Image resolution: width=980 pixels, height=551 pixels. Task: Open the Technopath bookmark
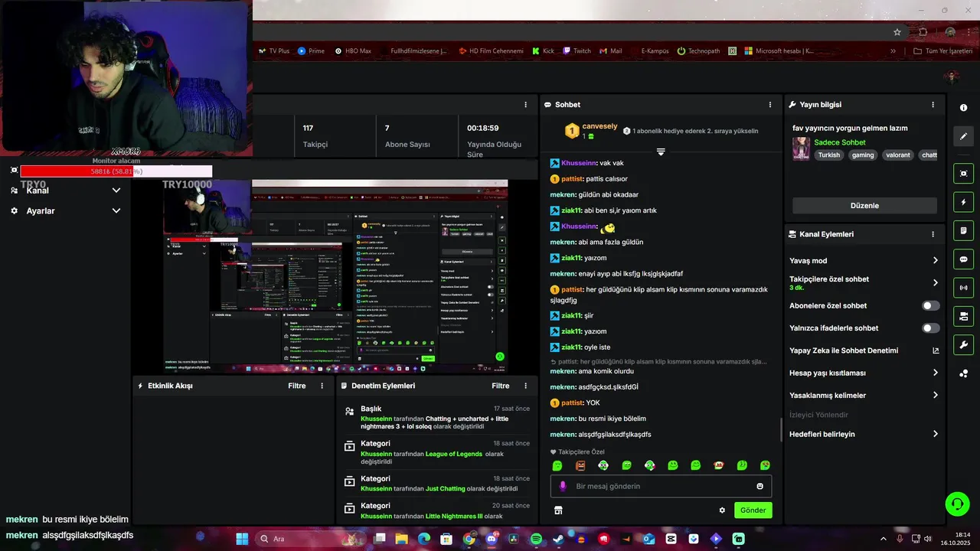click(x=698, y=51)
